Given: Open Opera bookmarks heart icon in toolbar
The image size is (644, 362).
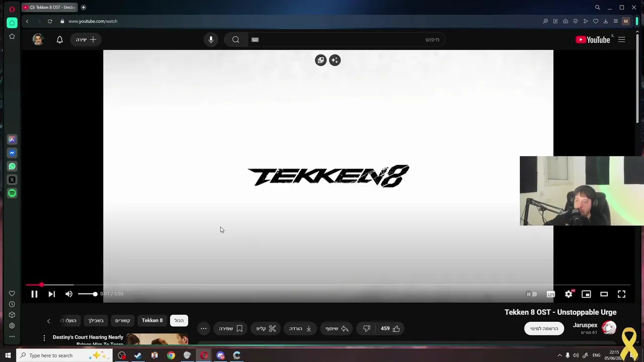Looking at the screenshot, I should (x=596, y=21).
